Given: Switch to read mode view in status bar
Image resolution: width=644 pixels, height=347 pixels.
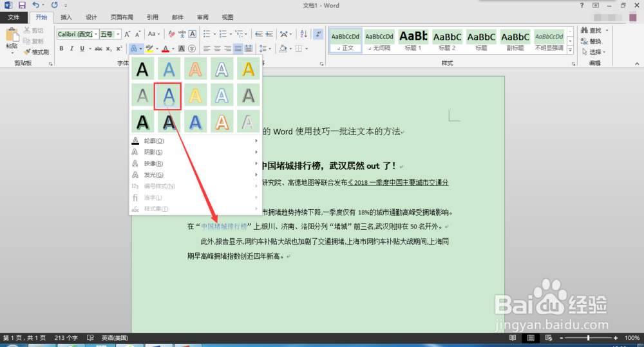Looking at the screenshot, I should [x=513, y=337].
